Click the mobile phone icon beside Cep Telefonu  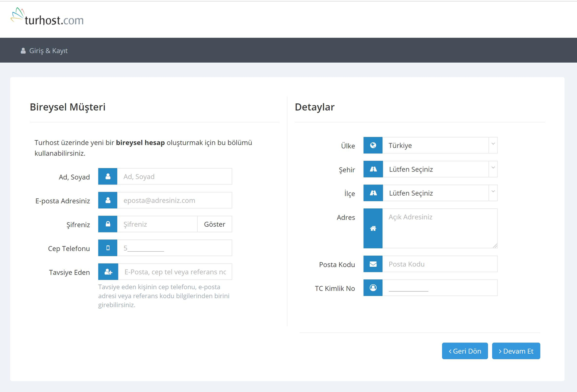pyautogui.click(x=108, y=248)
